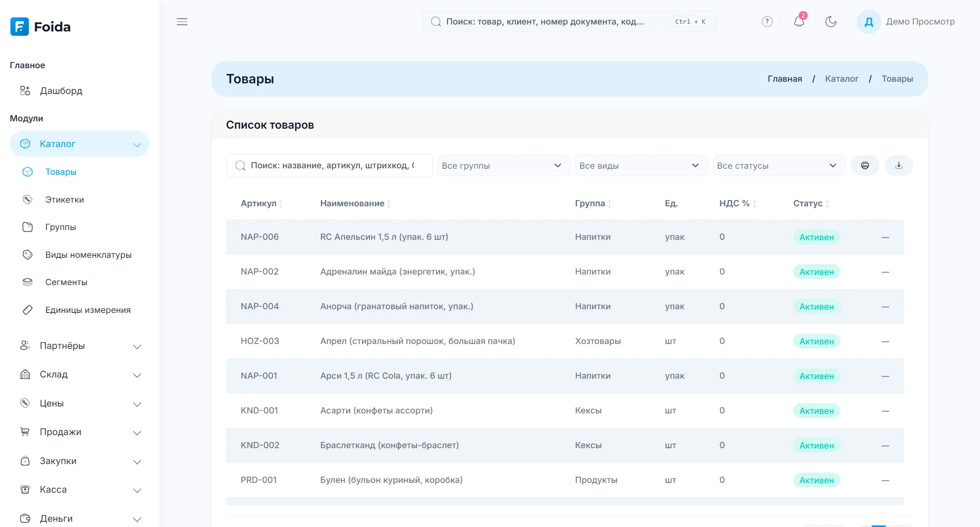Sort by Группа column arrows

point(610,204)
